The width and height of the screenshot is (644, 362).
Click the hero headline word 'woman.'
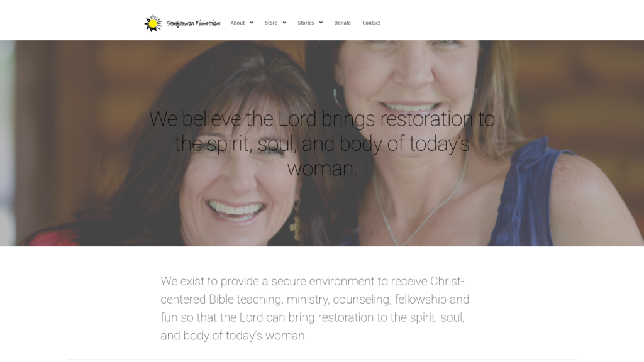pyautogui.click(x=322, y=168)
